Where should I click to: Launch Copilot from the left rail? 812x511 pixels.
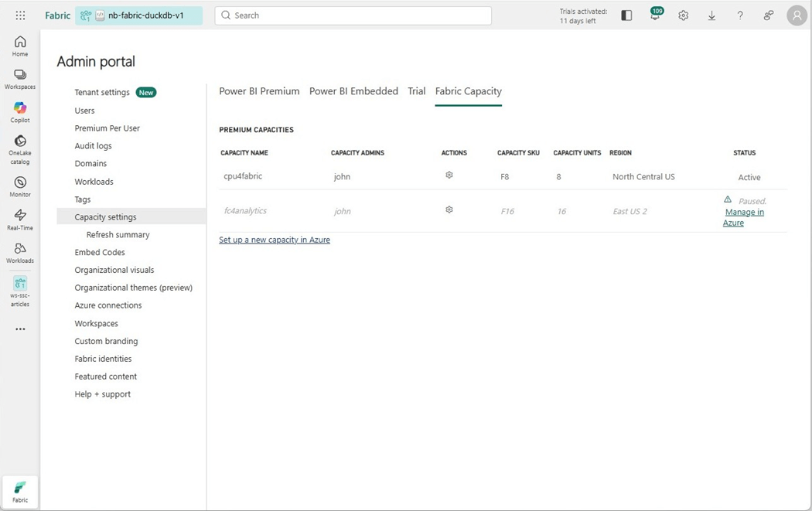20,112
